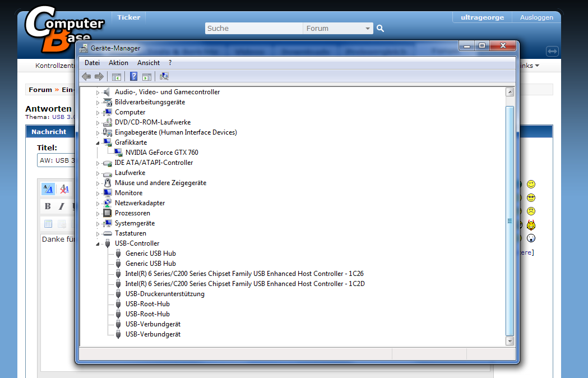Select the first USB-Root-Hub entry

[x=147, y=304]
